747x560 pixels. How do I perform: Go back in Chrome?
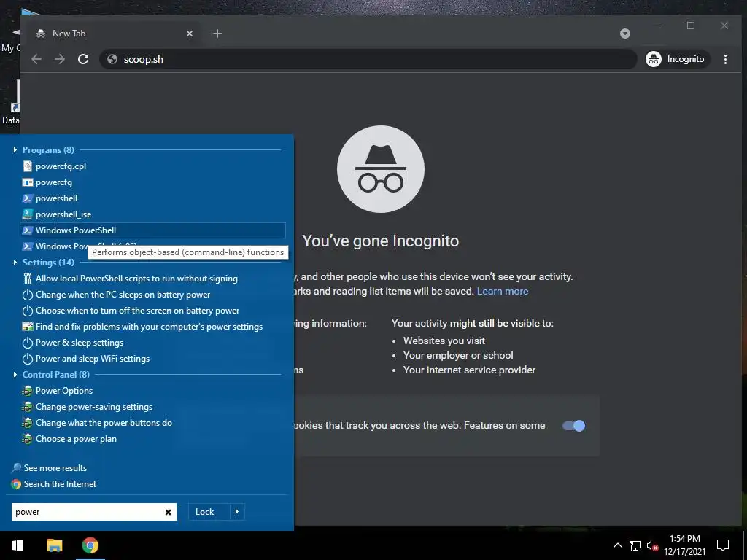click(x=36, y=59)
